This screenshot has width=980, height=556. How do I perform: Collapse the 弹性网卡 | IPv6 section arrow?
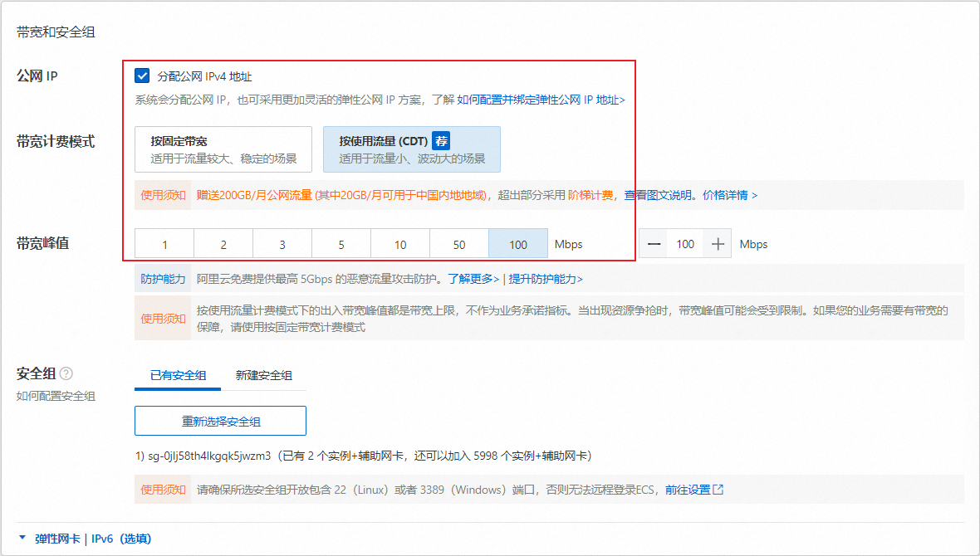pos(22,539)
